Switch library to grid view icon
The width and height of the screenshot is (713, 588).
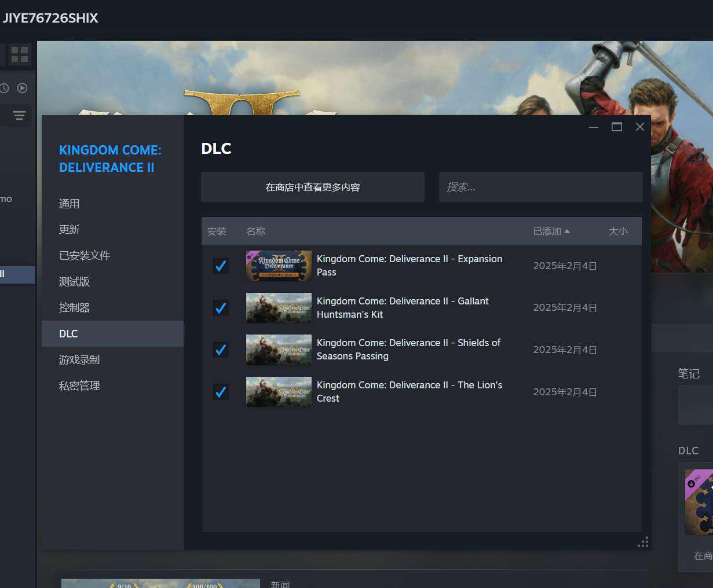click(x=20, y=54)
